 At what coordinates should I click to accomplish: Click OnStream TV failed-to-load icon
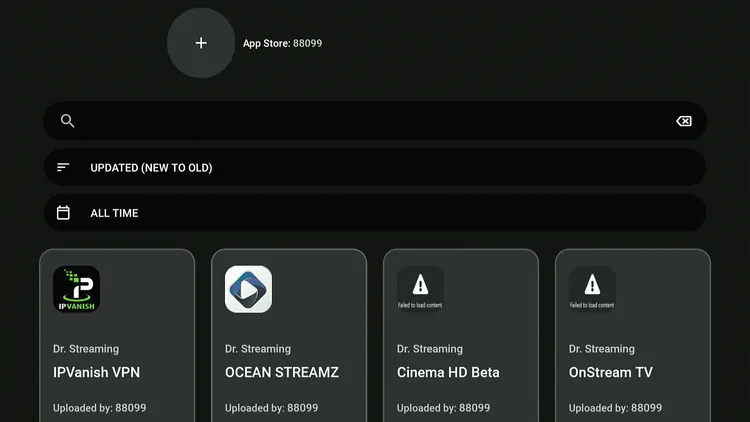[x=592, y=289]
